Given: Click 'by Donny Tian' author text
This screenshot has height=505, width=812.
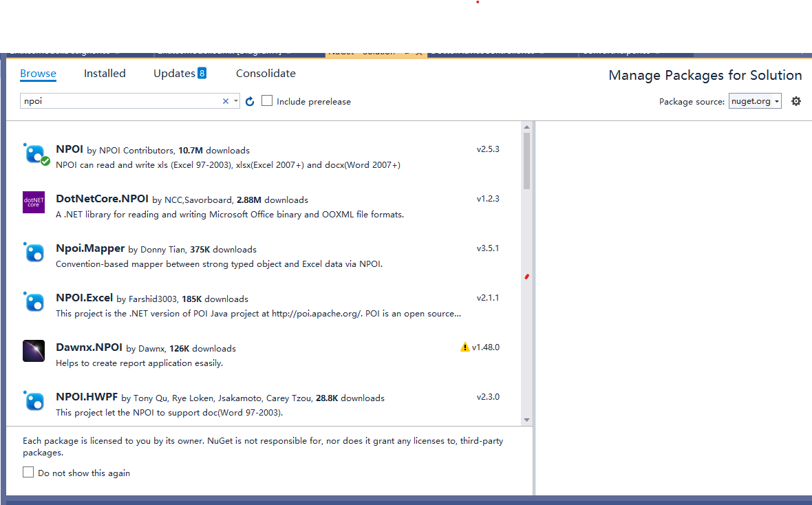Looking at the screenshot, I should [157, 250].
